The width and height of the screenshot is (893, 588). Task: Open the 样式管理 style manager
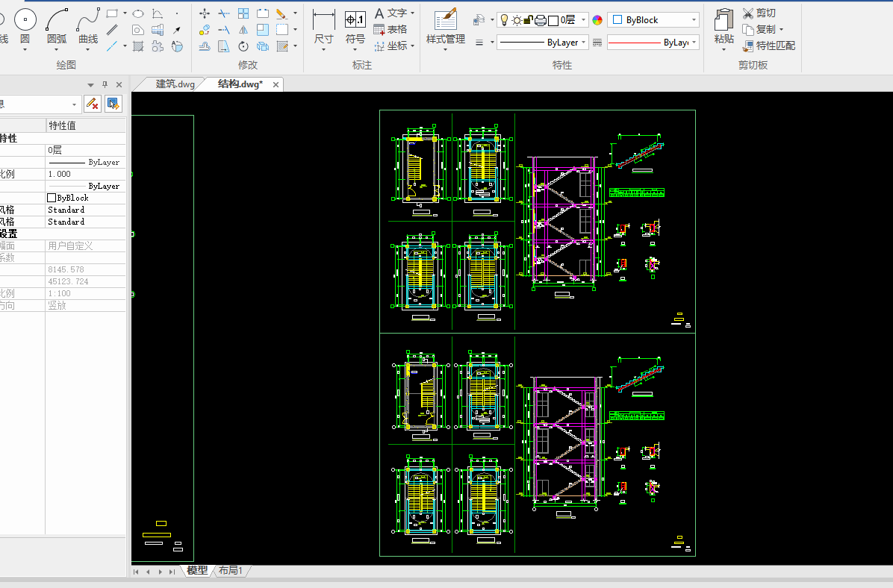[445, 26]
